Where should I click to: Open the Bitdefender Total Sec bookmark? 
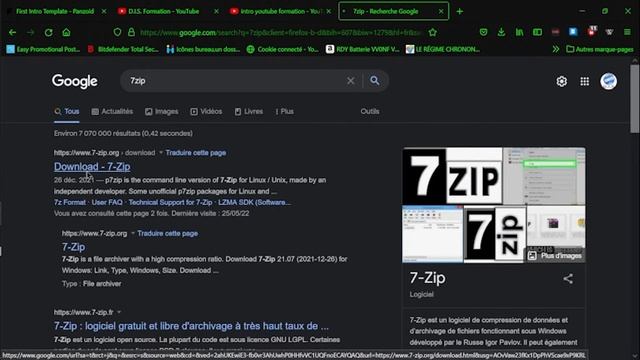(x=123, y=49)
